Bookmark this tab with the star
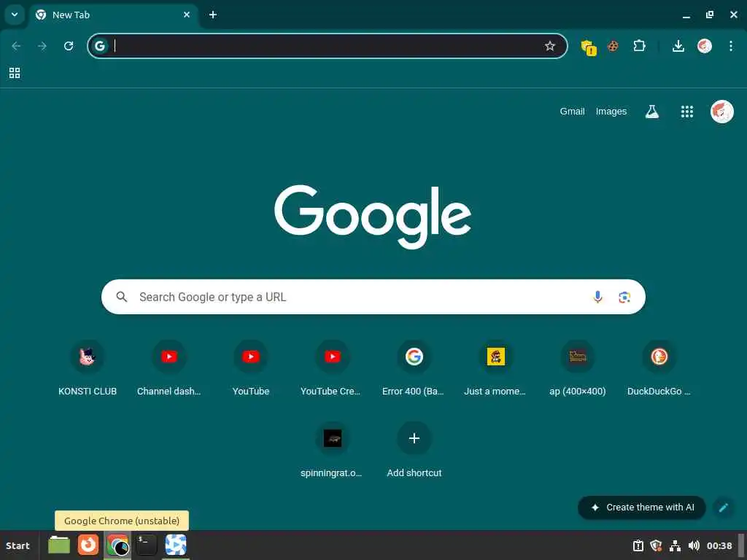Image resolution: width=747 pixels, height=560 pixels. tap(550, 46)
